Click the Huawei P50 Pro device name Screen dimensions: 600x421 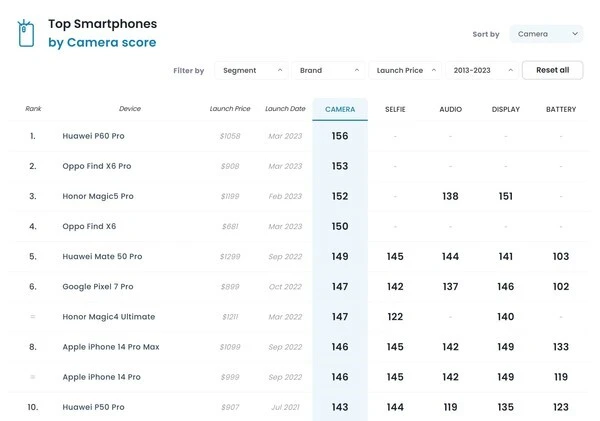[93, 407]
